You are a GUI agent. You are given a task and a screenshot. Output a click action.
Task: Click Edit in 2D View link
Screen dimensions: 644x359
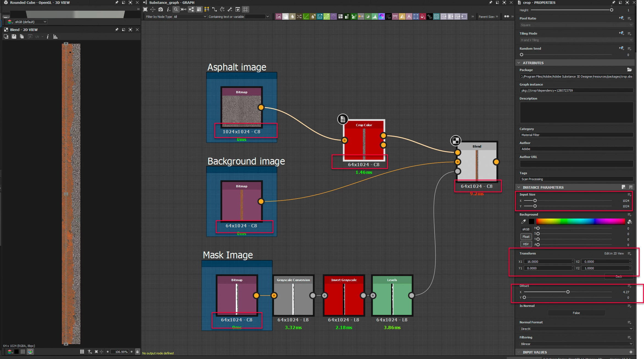614,253
